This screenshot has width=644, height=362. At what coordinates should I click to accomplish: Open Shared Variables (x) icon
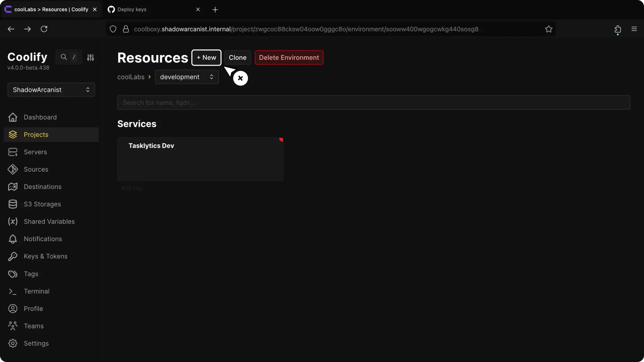click(x=13, y=222)
